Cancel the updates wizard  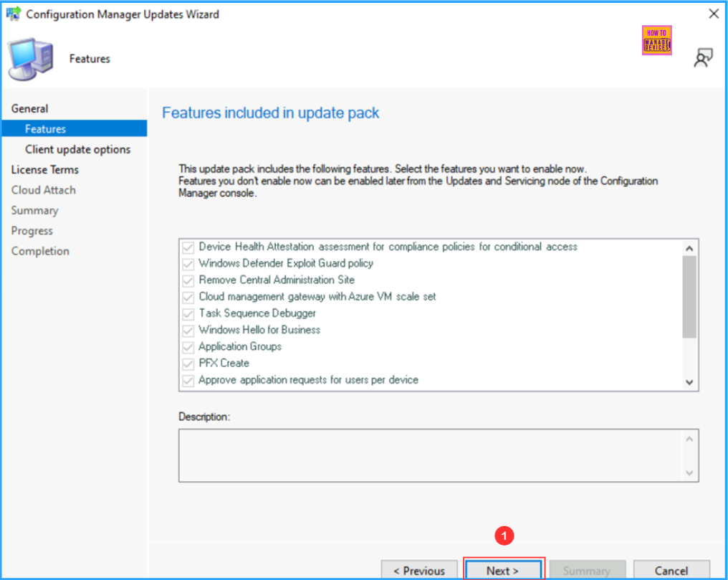[671, 570]
